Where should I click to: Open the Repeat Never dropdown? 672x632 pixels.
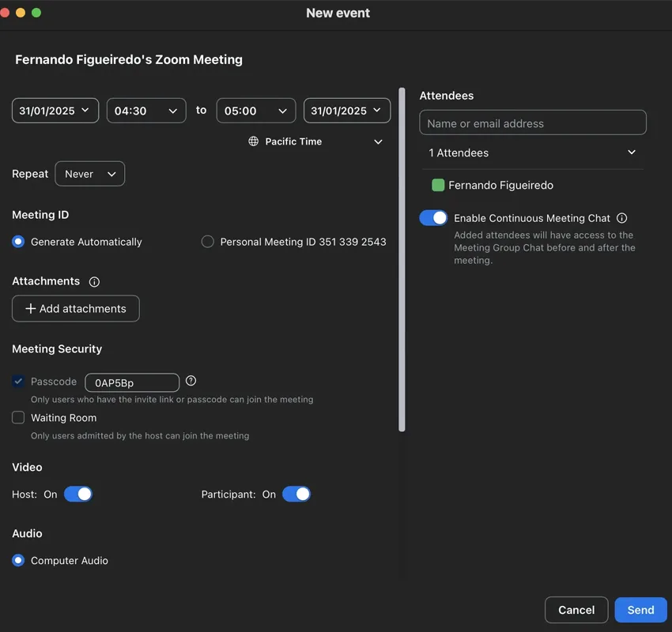coord(89,174)
